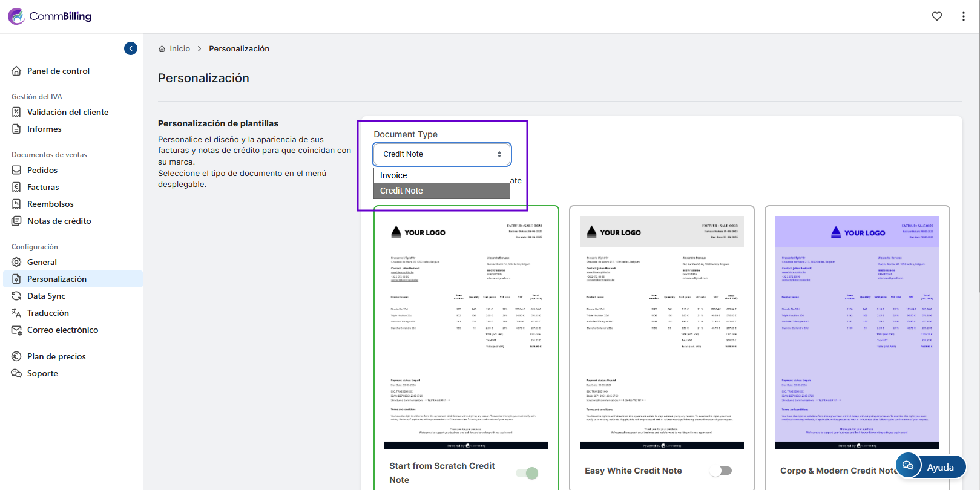Click the CommBilling logo

coord(50,16)
